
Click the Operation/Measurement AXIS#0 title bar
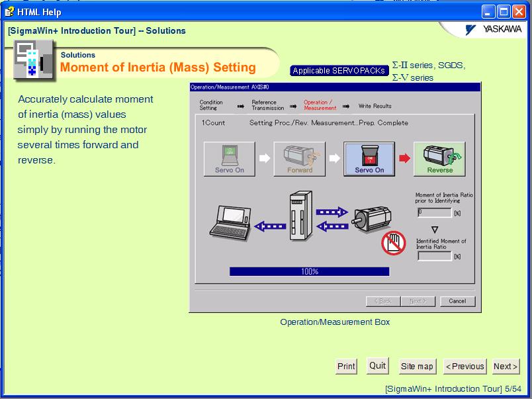(335, 87)
